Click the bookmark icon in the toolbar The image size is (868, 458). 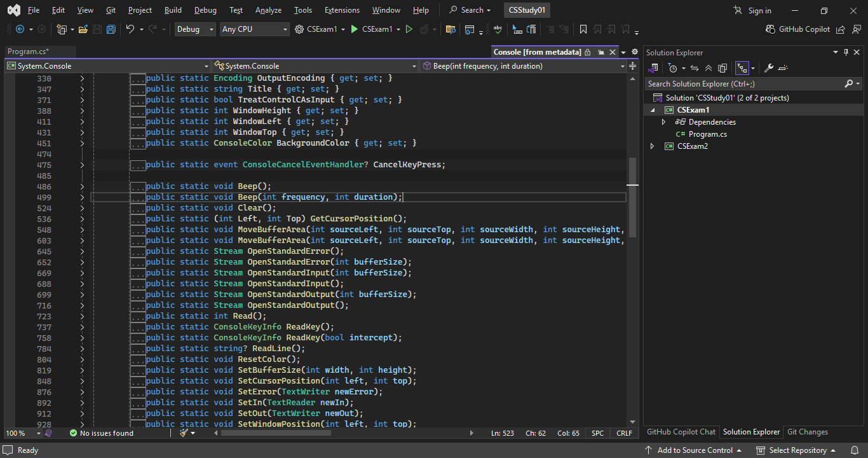(x=583, y=29)
